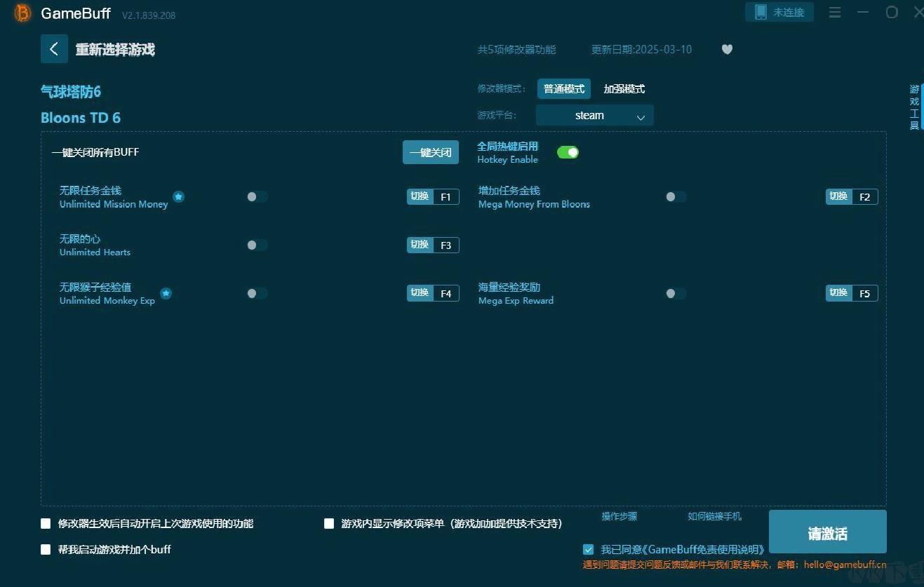Open the hamburger menu in title bar

point(835,13)
